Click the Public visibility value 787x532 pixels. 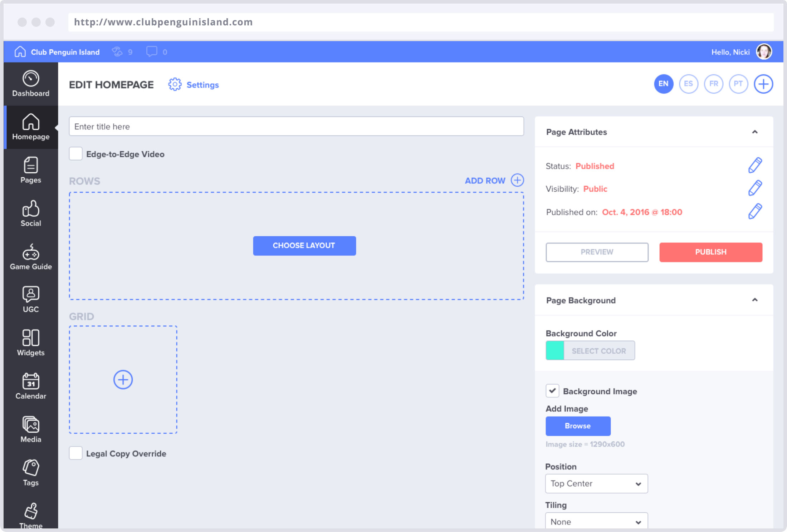click(595, 189)
